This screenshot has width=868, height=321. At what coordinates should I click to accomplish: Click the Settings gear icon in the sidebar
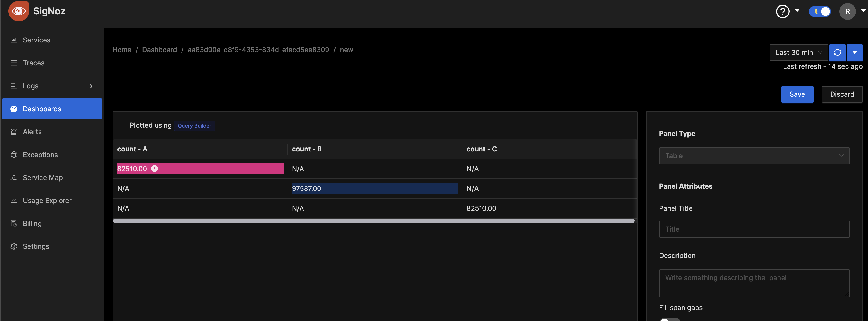[x=14, y=246]
